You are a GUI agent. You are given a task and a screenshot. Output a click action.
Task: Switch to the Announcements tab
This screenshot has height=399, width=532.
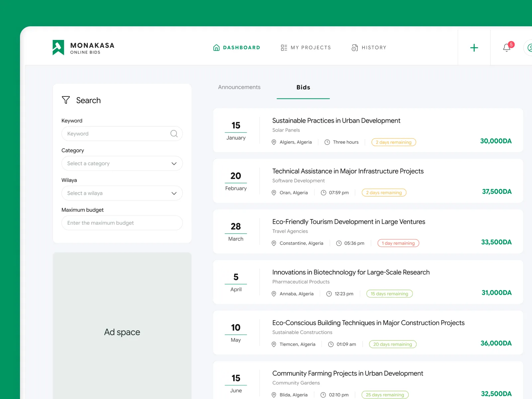point(239,87)
